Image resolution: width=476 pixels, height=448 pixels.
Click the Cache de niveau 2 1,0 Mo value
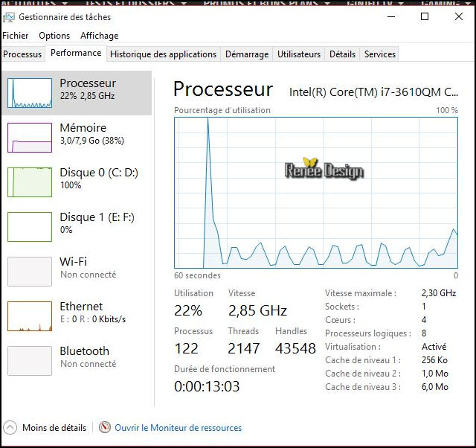tap(434, 374)
